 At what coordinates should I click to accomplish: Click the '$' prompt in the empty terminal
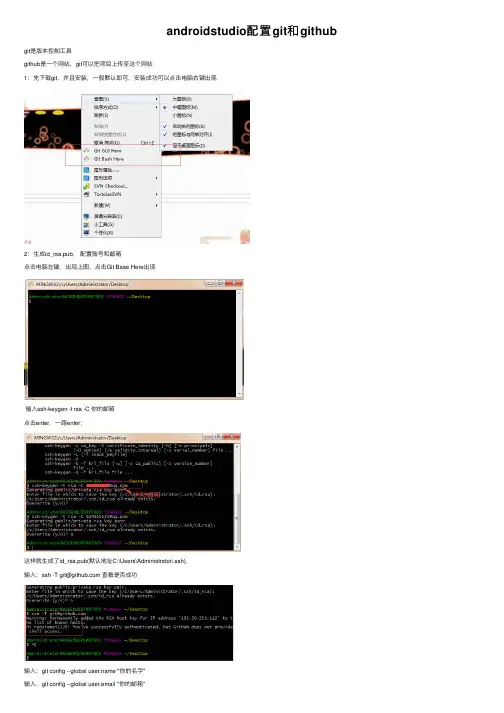tap(30, 301)
